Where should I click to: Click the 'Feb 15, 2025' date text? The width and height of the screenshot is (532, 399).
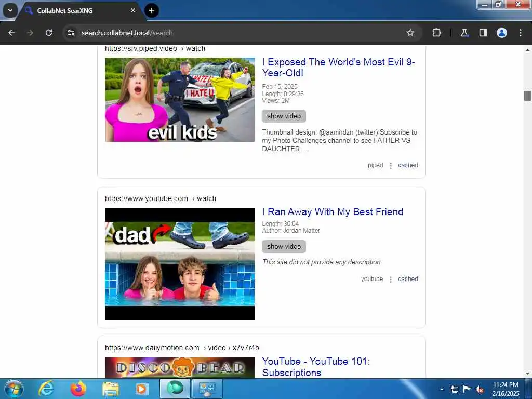point(280,87)
